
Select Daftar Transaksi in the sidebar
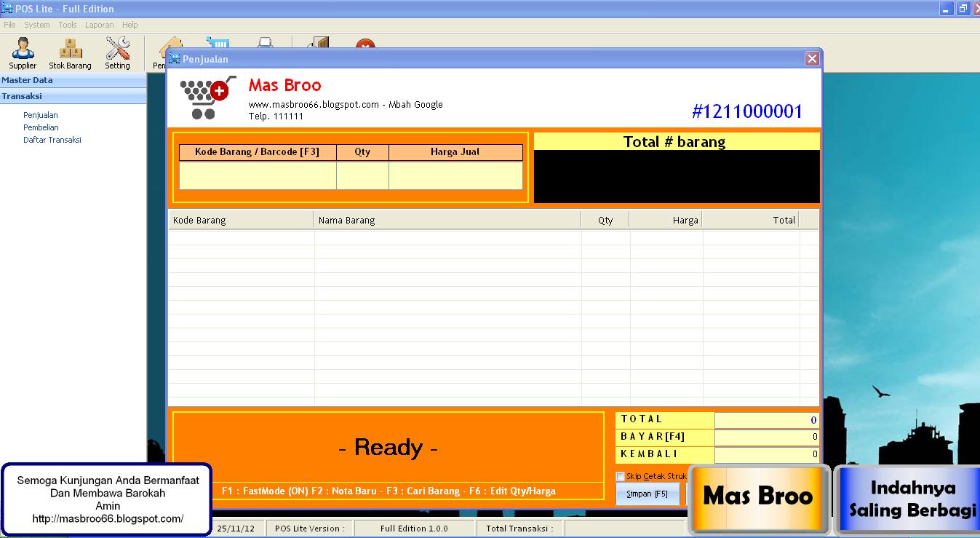click(52, 140)
